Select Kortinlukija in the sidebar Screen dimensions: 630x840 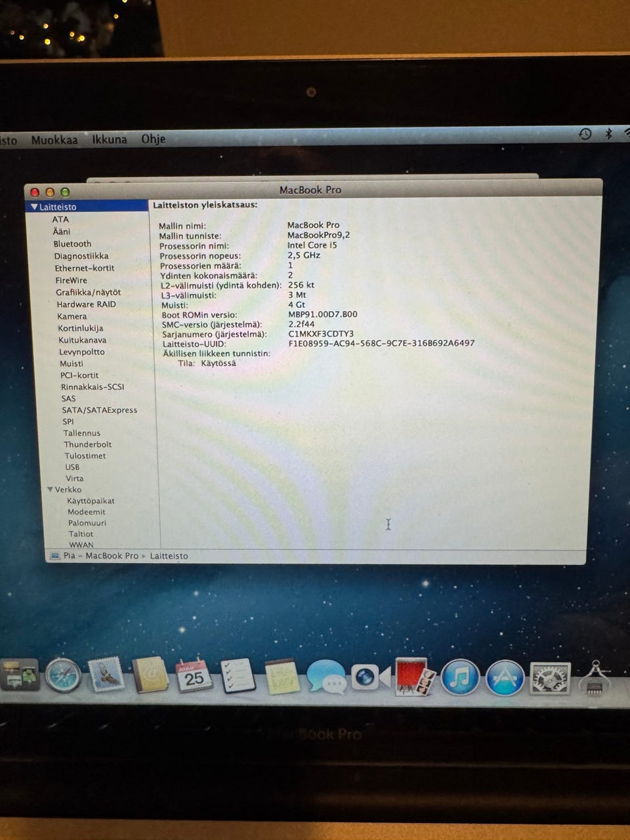point(80,328)
